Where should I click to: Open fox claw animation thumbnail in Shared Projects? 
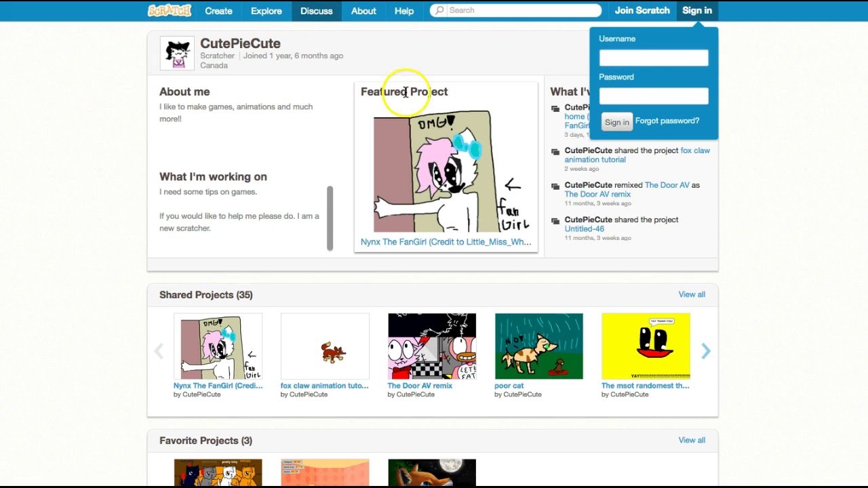tap(325, 346)
